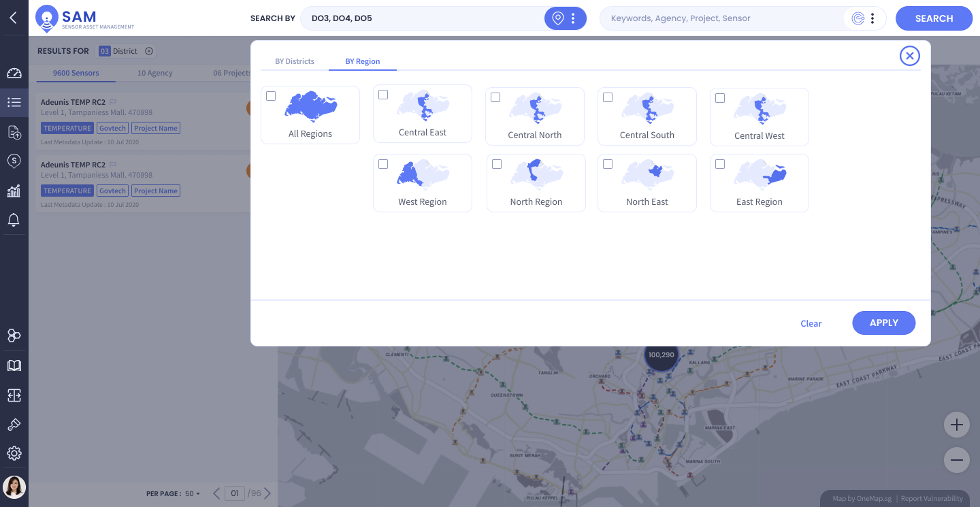The image size is (980, 507).
Task: Click the North East label text
Action: 647,202
